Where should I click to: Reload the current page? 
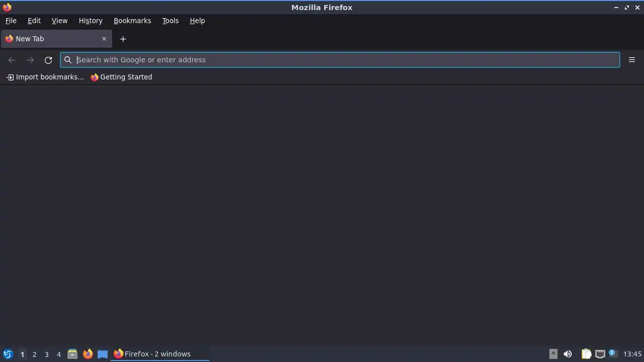pyautogui.click(x=48, y=60)
